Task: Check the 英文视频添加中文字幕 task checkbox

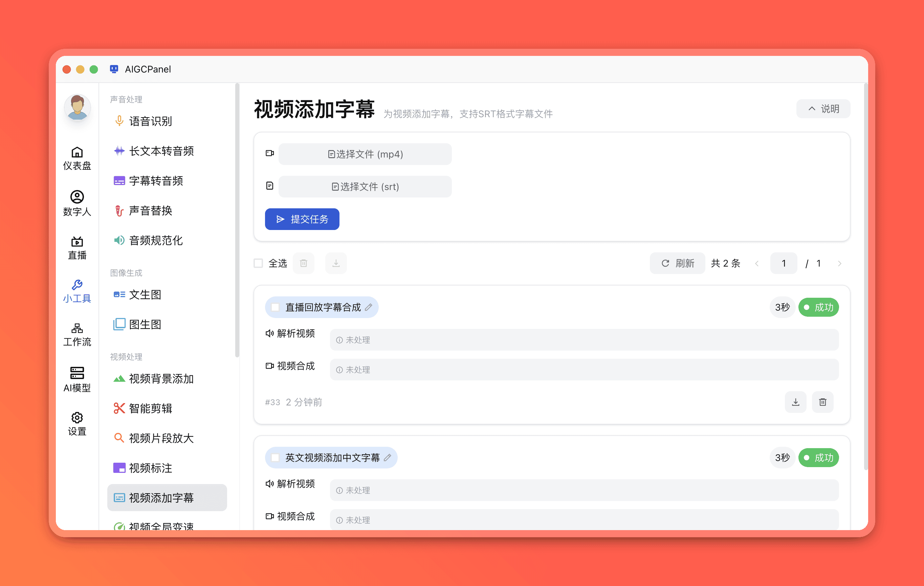Action: tap(275, 458)
